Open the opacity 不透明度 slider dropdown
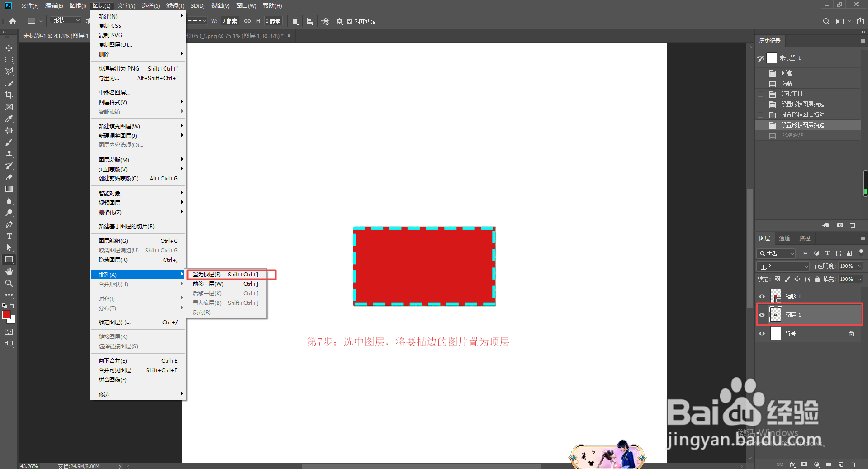The width and height of the screenshot is (868, 469). click(x=859, y=266)
